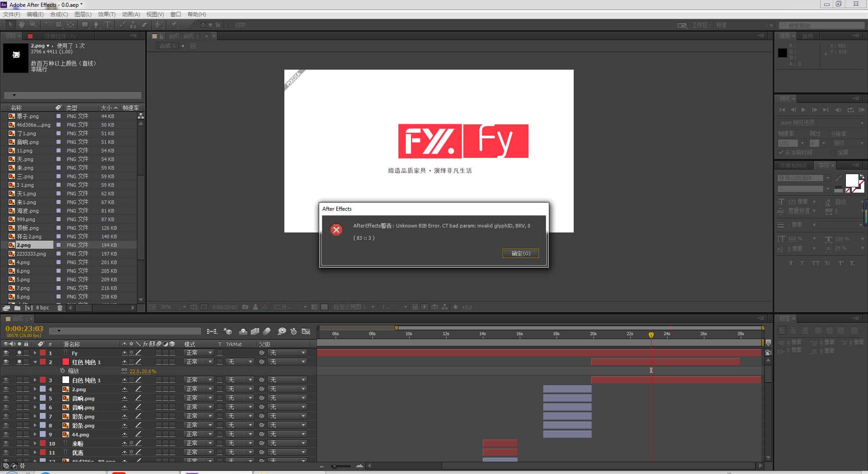Select the Puppet Pin tool
Viewport: 868px width, 474px height.
pos(175,25)
